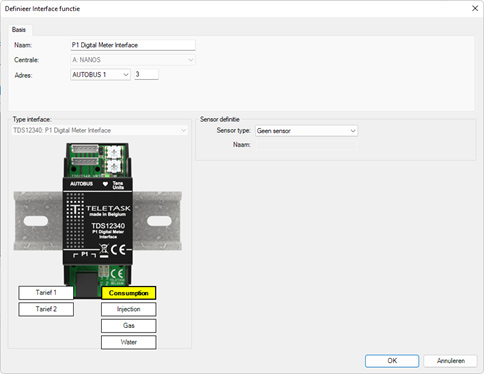Click the CE mark on the module

(118, 249)
